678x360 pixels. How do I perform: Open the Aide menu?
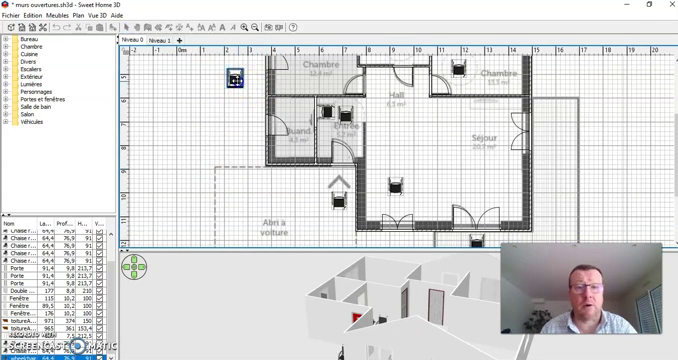tap(117, 15)
